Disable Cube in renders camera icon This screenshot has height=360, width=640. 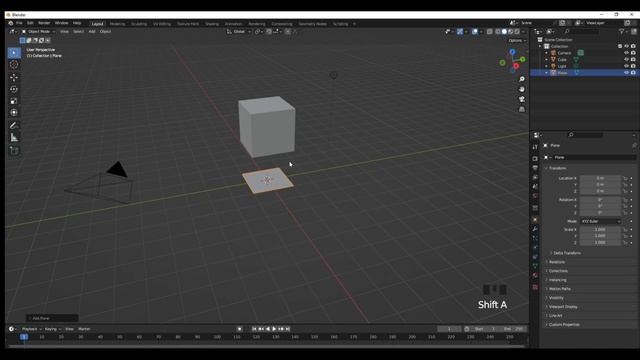(633, 59)
